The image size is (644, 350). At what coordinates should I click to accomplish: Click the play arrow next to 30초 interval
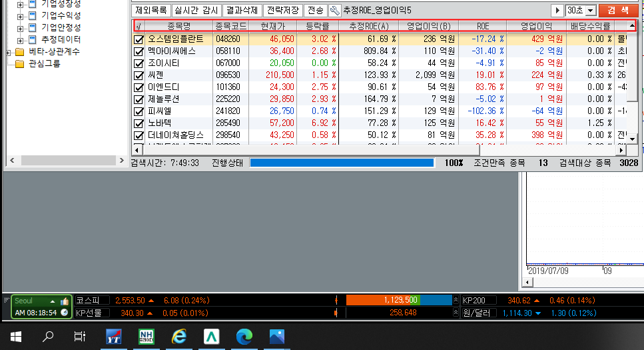point(557,11)
